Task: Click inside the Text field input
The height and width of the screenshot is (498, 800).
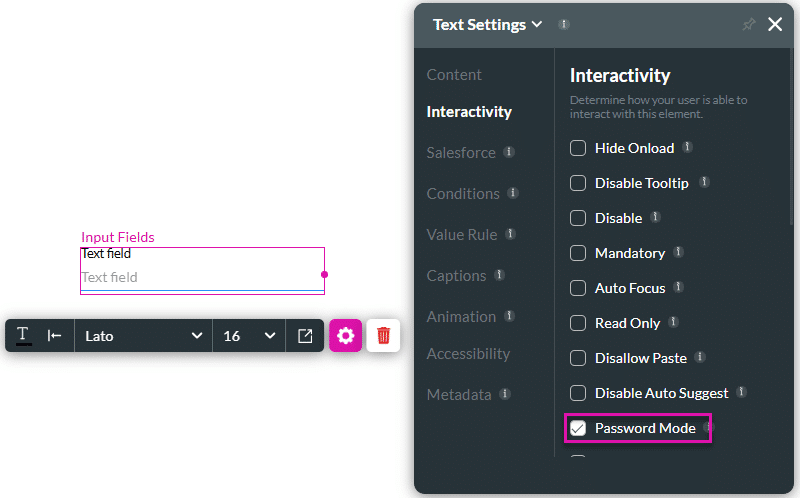Action: click(202, 277)
